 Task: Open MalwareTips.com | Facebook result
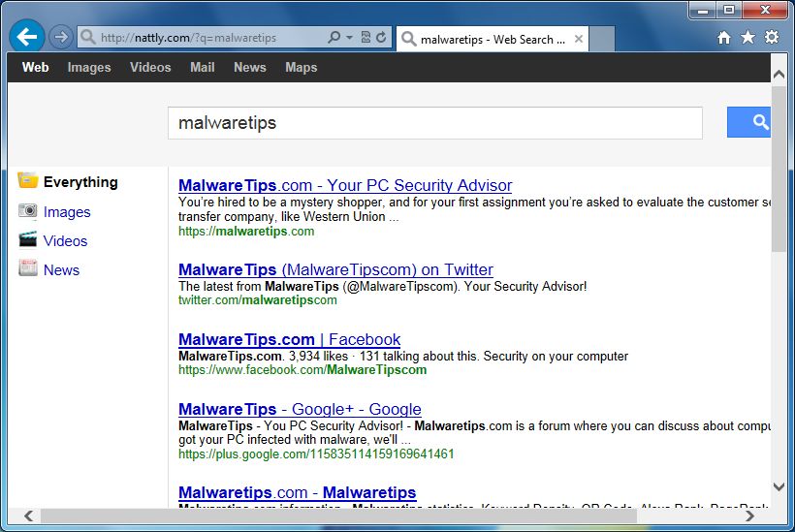point(290,339)
